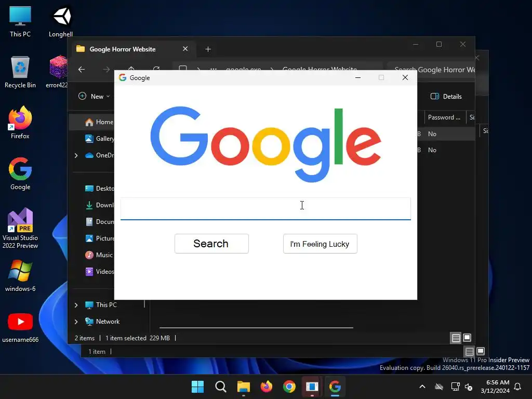532x399 pixels.
Task: Switch to the pinned blue app on taskbar
Action: [x=312, y=387]
